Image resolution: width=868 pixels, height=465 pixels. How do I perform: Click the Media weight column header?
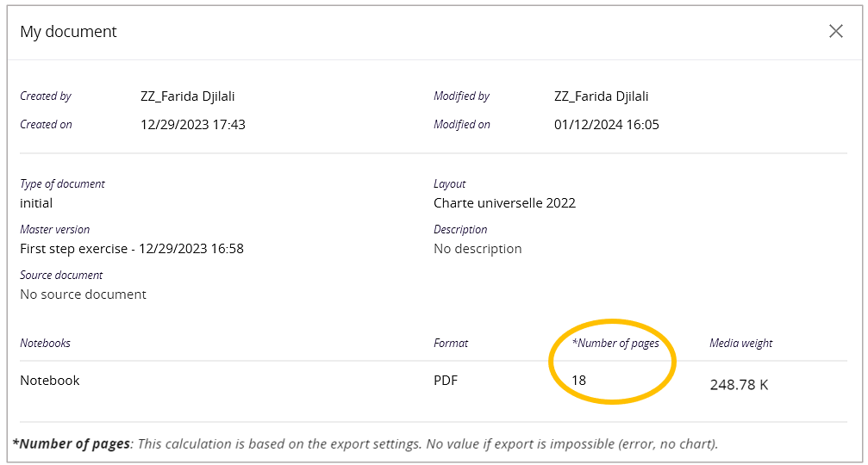pos(740,343)
